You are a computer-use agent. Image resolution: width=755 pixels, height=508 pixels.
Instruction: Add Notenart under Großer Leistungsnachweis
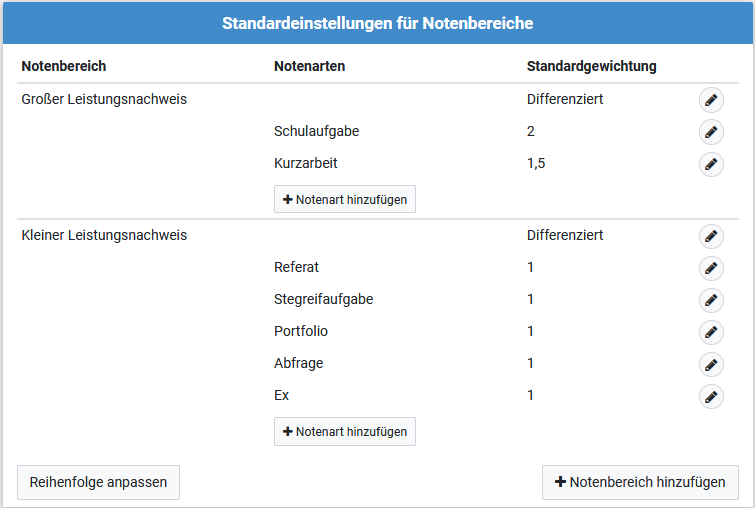click(x=345, y=199)
